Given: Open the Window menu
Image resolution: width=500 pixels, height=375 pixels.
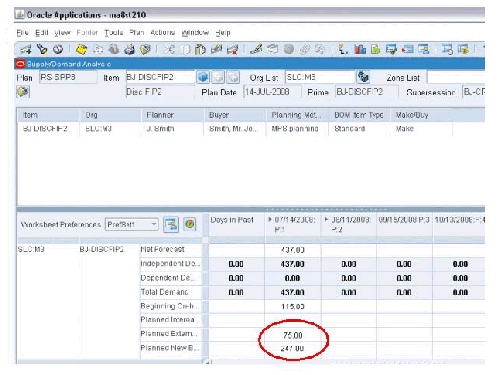Looking at the screenshot, I should (x=195, y=33).
